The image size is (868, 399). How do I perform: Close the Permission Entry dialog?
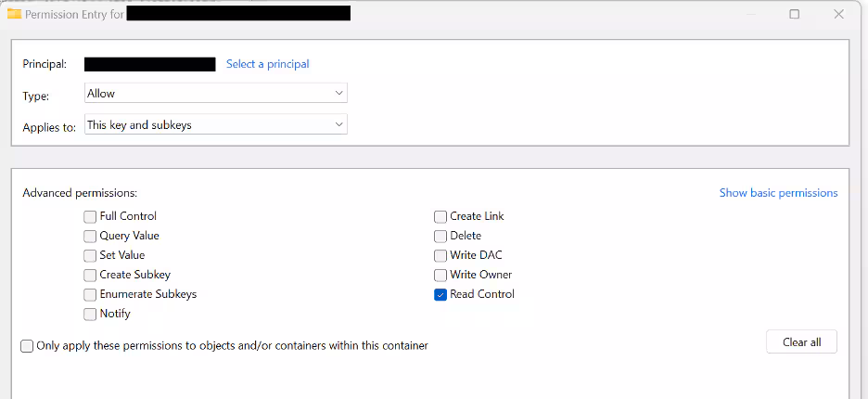click(838, 14)
